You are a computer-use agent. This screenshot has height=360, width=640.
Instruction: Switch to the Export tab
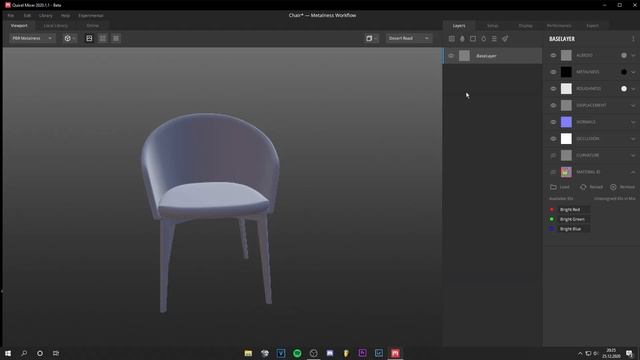tap(592, 25)
